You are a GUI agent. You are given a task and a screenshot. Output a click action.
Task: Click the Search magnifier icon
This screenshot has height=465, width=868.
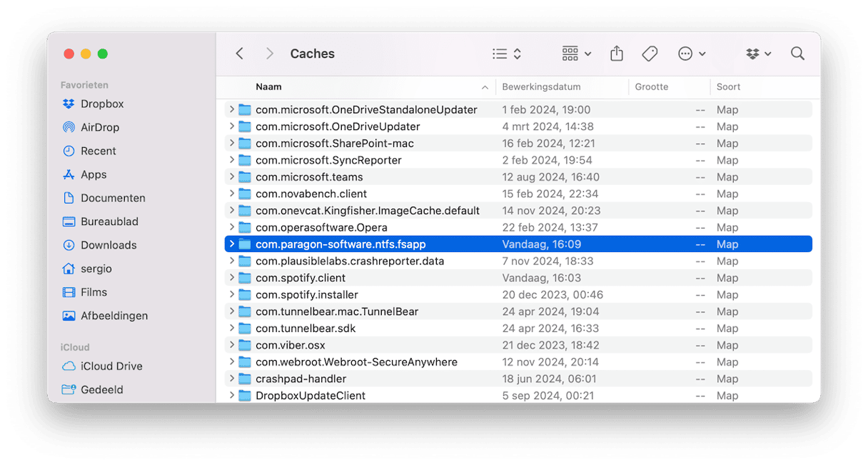(797, 54)
